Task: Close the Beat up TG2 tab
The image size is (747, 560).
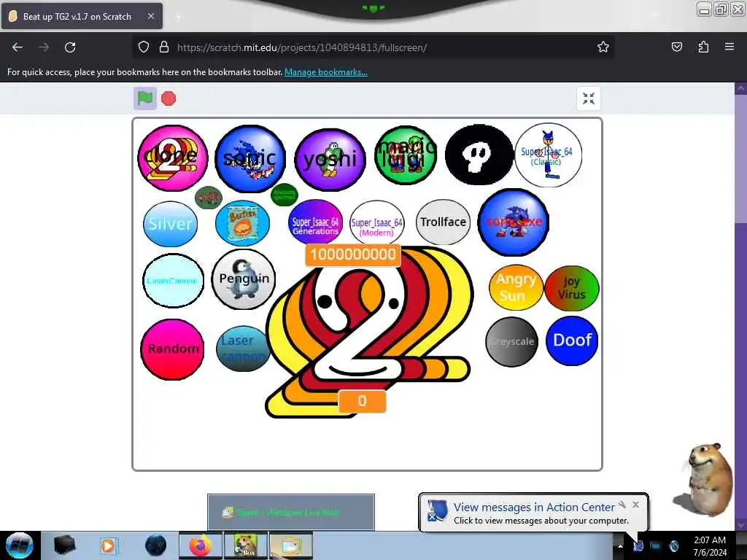Action: point(150,16)
